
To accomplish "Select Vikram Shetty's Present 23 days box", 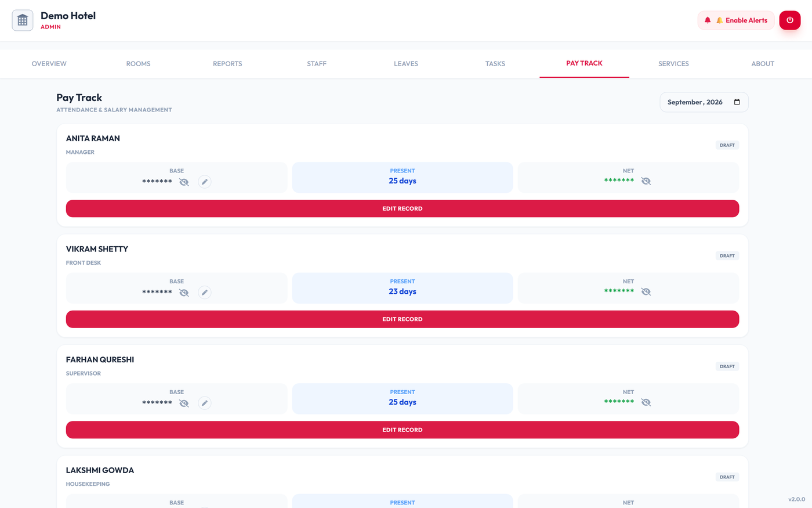I will pyautogui.click(x=403, y=288).
